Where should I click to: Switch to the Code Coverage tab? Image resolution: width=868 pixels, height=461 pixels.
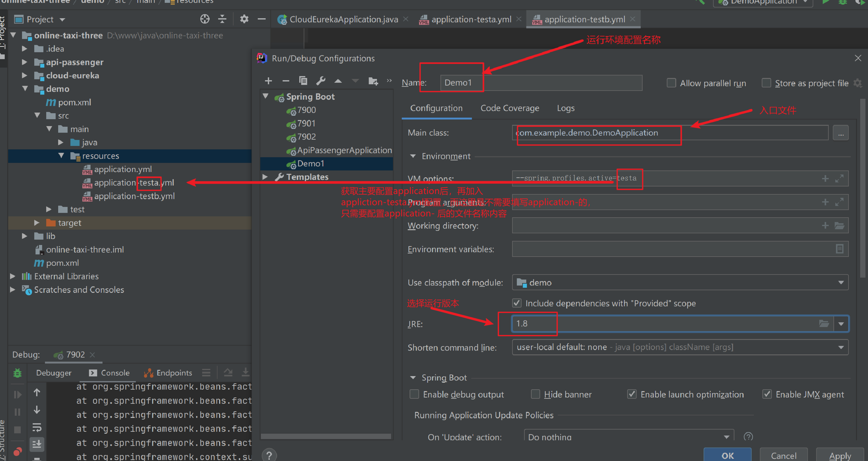[510, 108]
